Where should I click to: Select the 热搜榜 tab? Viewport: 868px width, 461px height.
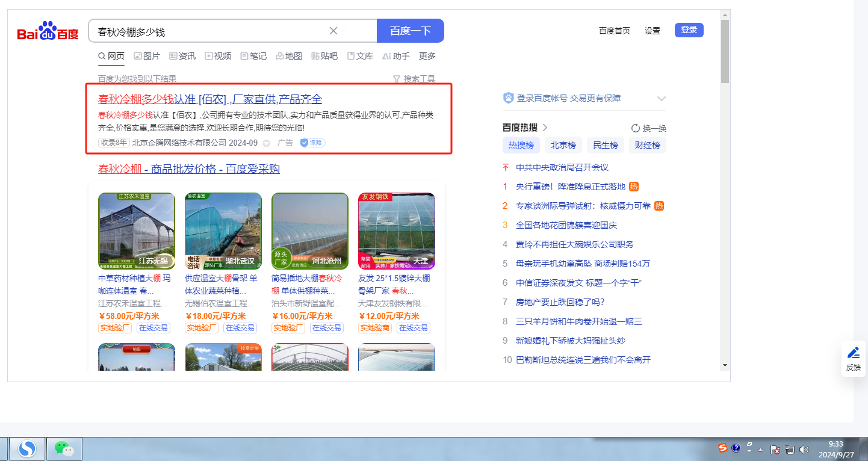(521, 145)
